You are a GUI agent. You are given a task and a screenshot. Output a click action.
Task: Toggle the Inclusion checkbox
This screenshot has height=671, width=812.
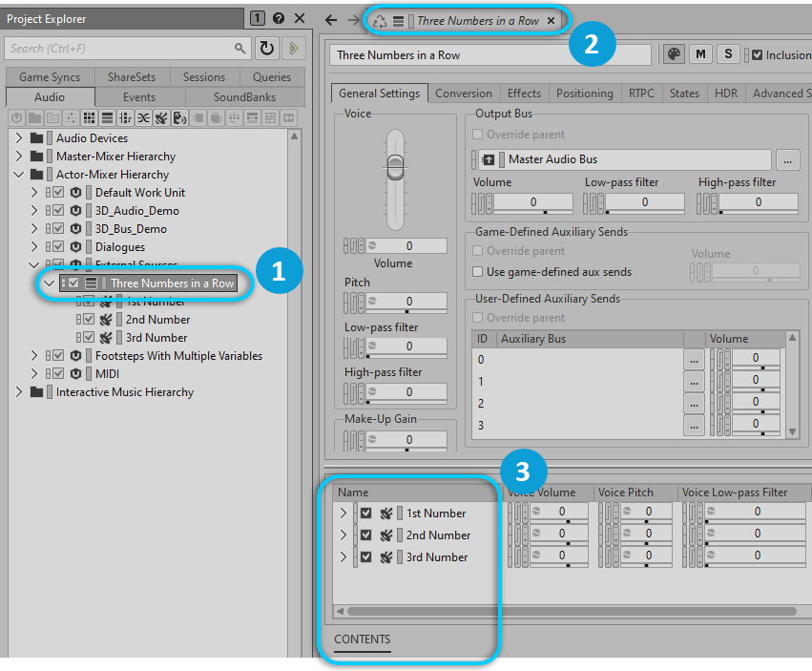[x=758, y=55]
